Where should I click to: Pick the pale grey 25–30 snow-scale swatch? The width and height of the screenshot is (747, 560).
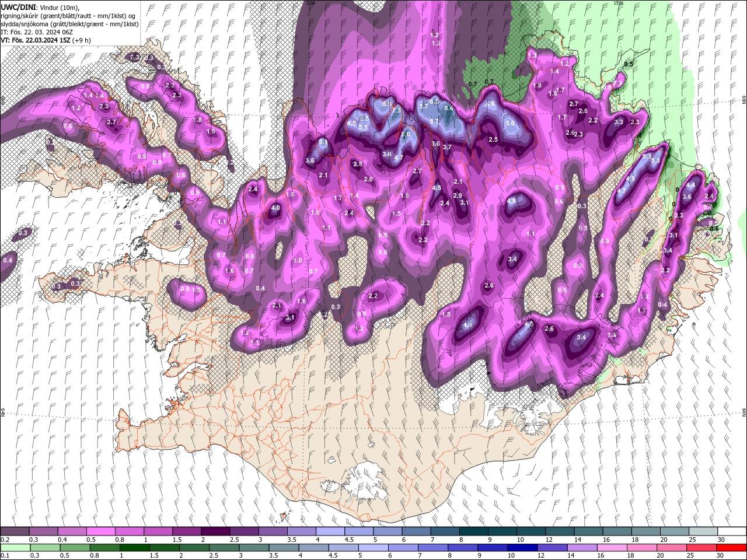(703, 531)
